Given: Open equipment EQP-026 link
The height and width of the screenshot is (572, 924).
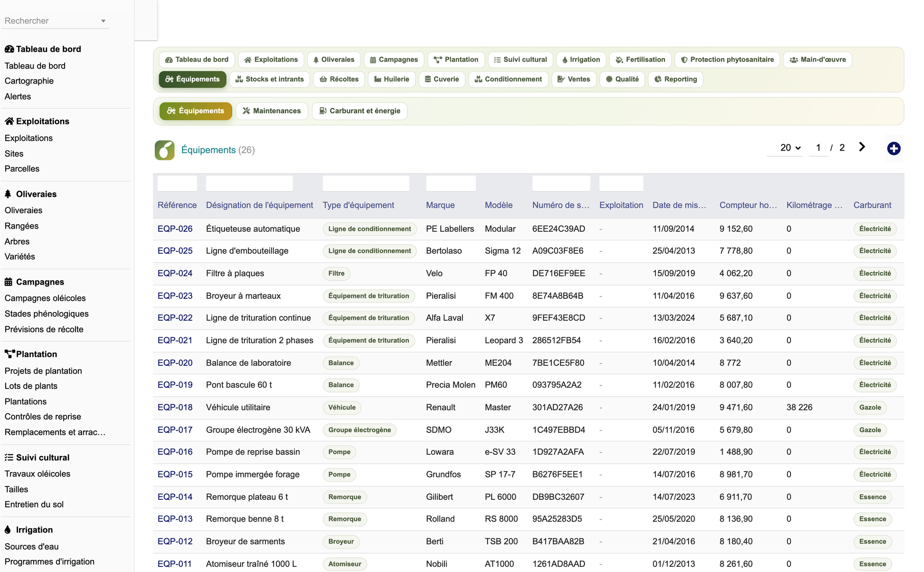Looking at the screenshot, I should point(175,229).
